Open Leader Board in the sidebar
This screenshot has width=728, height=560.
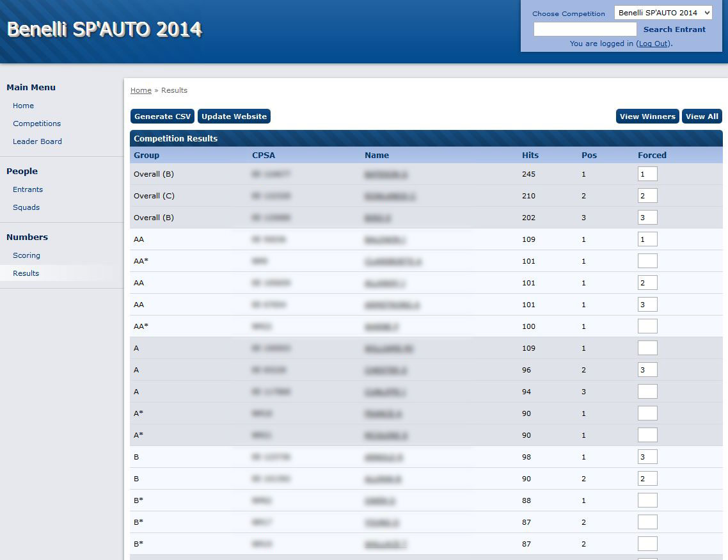37,141
